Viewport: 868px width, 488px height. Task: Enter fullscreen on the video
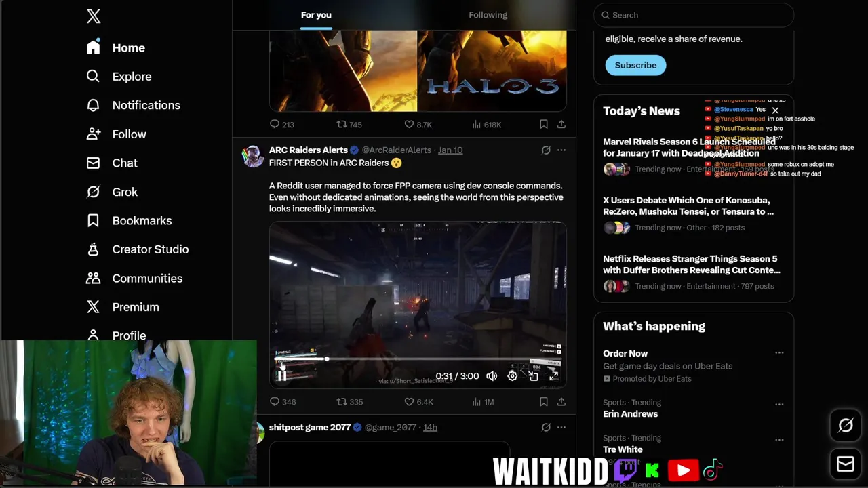click(x=554, y=376)
